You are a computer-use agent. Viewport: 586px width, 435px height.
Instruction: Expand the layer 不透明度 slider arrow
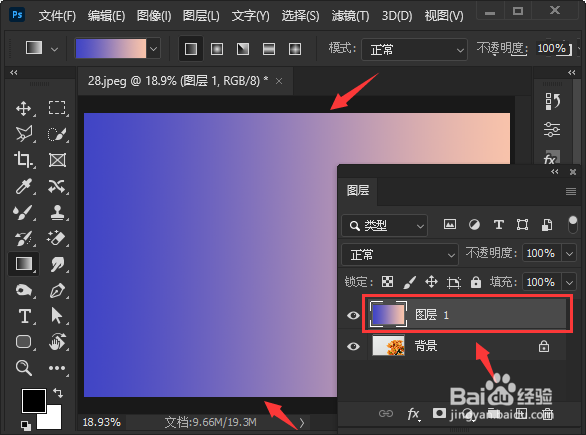point(569,254)
